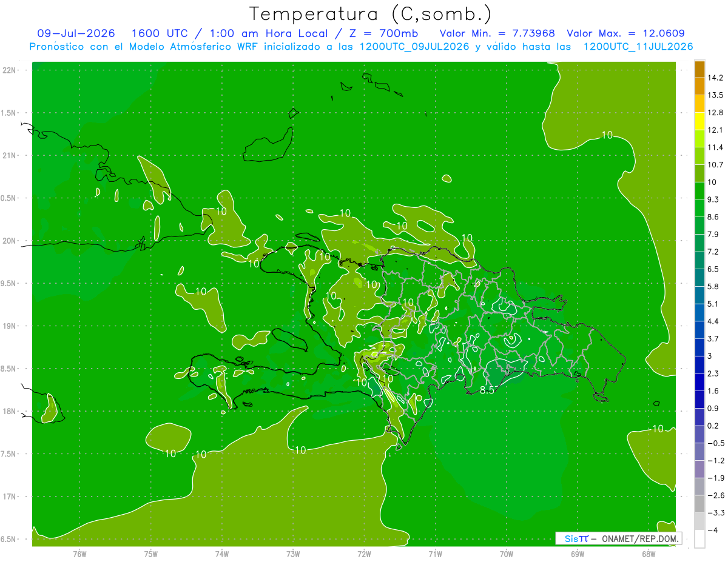The image size is (728, 562).
Task: Click the '-4' colorbar legend value
Action: 713,530
